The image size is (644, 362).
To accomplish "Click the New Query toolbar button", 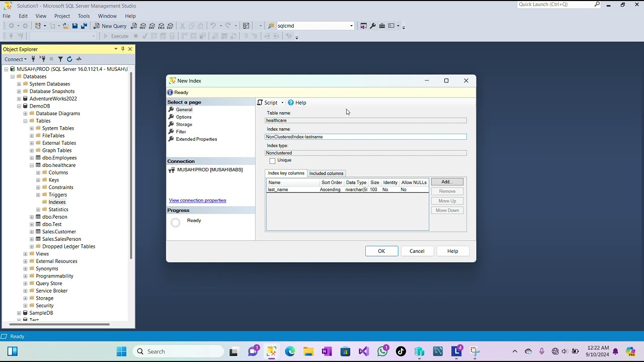I will coord(110,26).
